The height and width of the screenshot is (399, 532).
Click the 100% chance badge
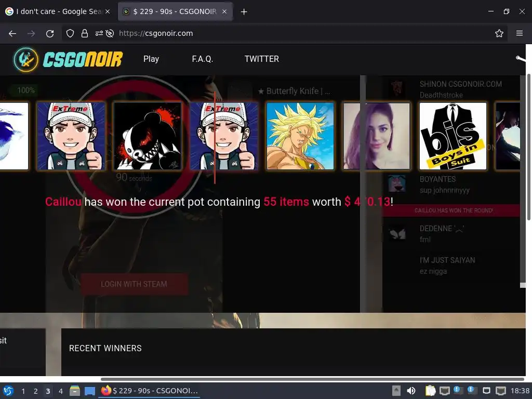click(25, 90)
